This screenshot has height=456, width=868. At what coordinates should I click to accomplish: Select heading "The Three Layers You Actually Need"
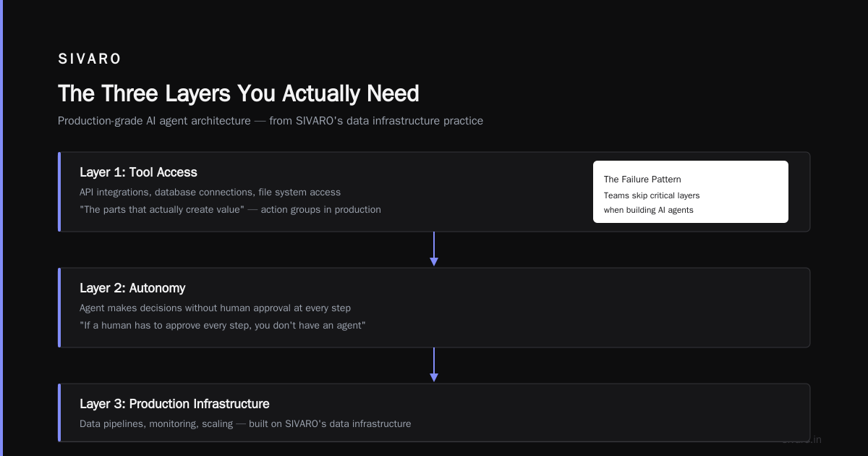(239, 93)
